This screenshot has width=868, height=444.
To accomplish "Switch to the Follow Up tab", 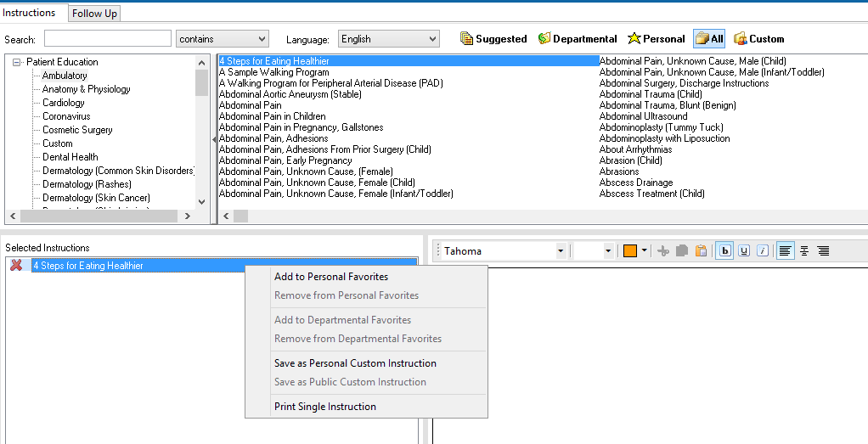I will click(x=94, y=14).
